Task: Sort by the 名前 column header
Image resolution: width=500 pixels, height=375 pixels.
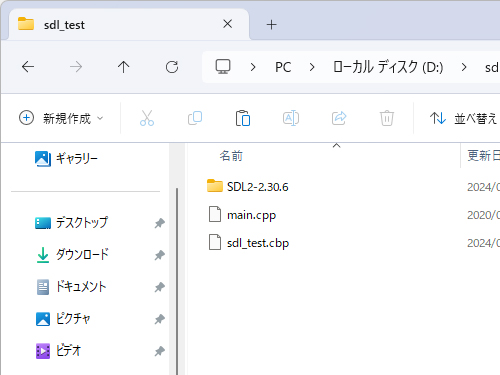Action: (x=231, y=156)
